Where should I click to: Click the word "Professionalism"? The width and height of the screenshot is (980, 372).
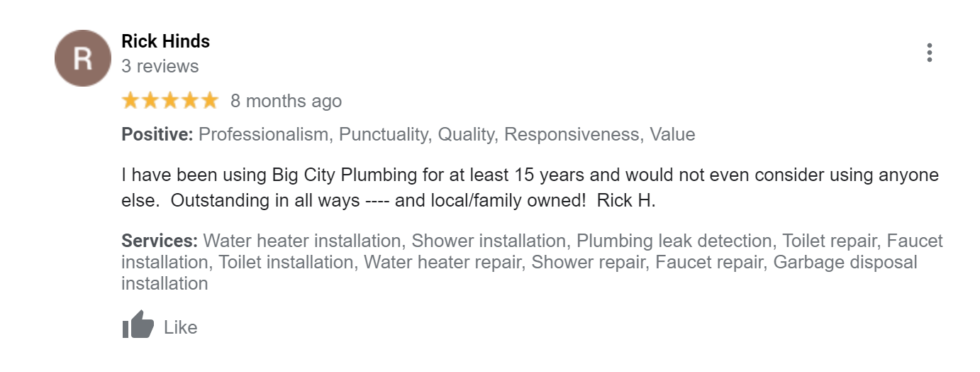264,134
